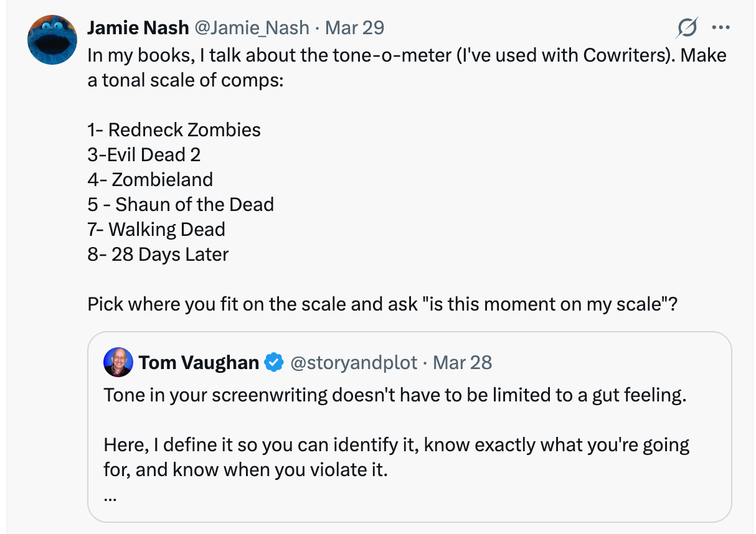Click the "Tone in your screenwriting" sentence
The image size is (756, 534).
(x=395, y=395)
